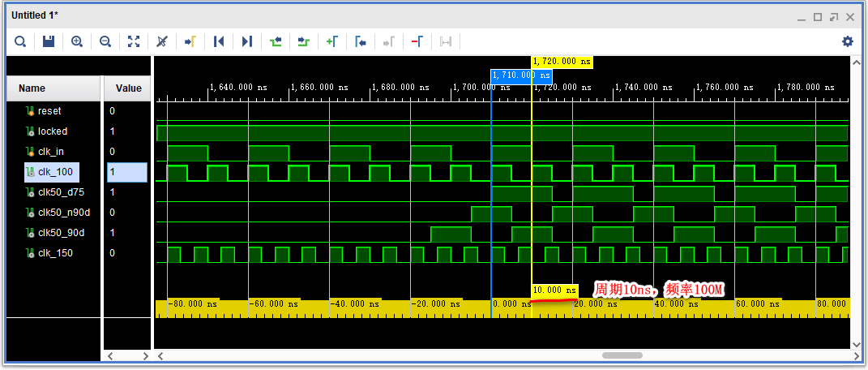Delete marker using the red icon
Viewport: 868px width, 370px height.
point(417,41)
